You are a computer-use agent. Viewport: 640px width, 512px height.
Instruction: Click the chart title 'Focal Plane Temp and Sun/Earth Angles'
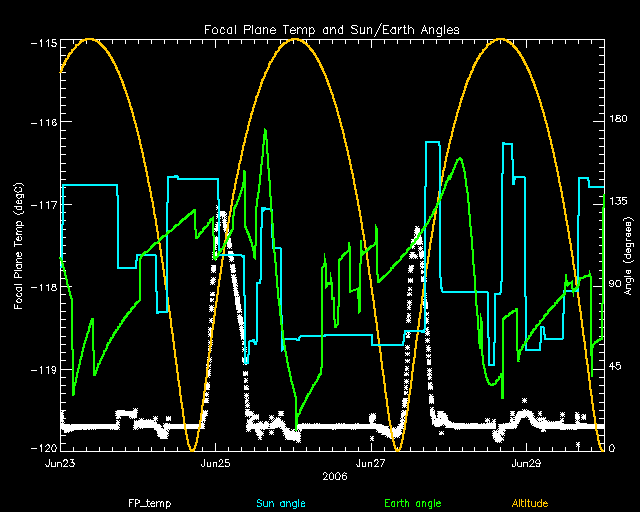point(332,28)
